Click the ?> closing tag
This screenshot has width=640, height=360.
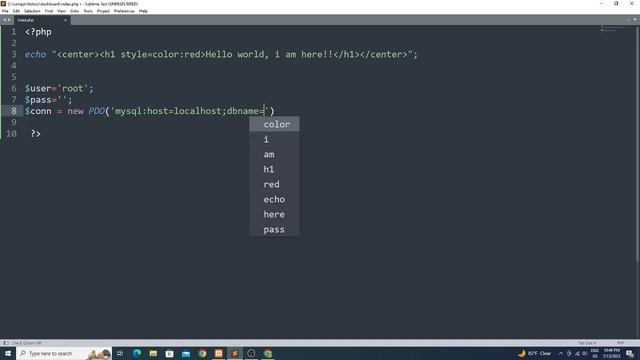tap(36, 133)
